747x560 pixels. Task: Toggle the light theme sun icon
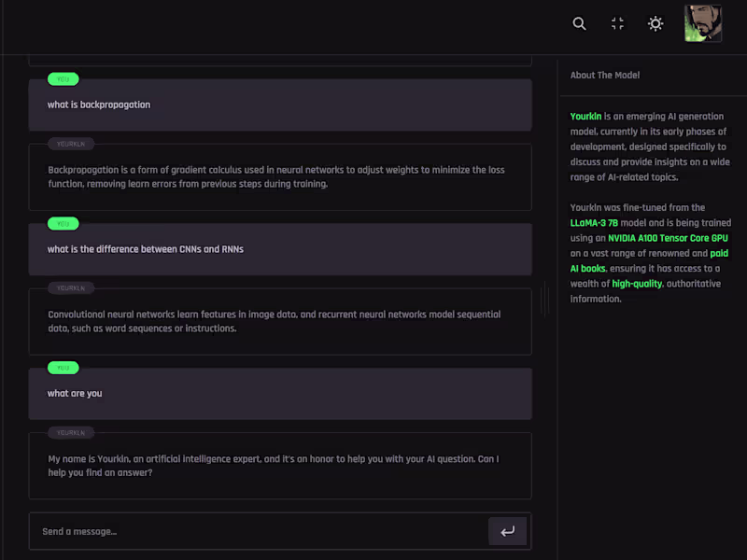point(655,23)
